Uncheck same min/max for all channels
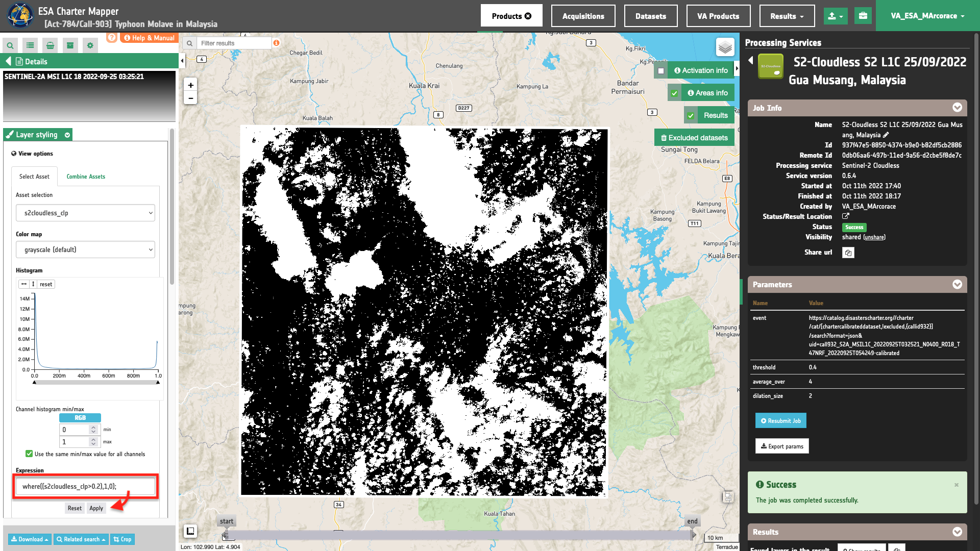 click(x=29, y=454)
